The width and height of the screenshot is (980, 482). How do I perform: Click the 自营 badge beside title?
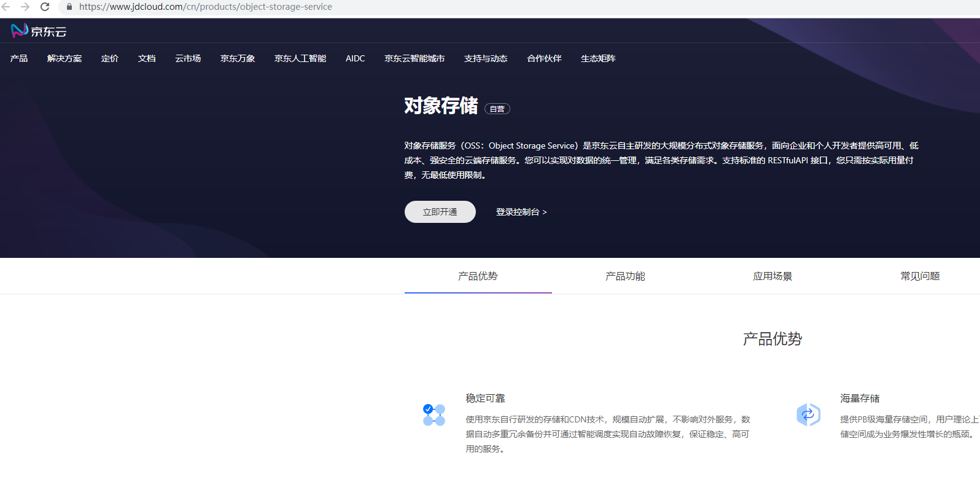point(497,109)
